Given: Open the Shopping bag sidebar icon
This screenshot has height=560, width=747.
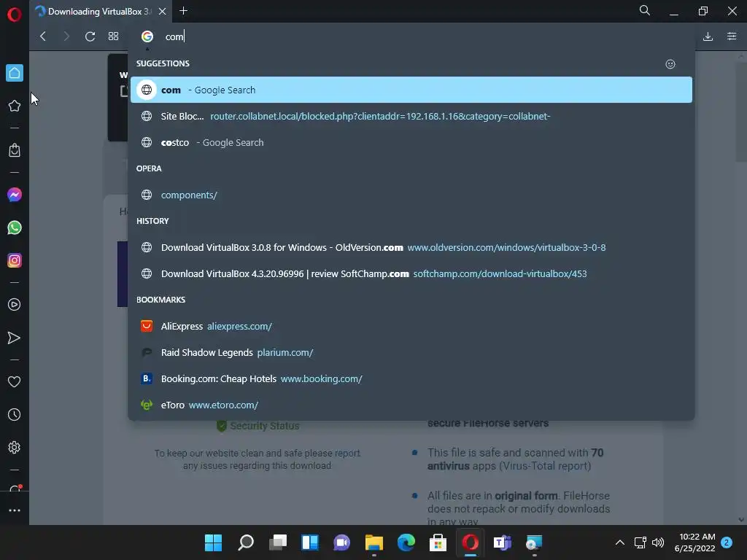Looking at the screenshot, I should (x=15, y=150).
